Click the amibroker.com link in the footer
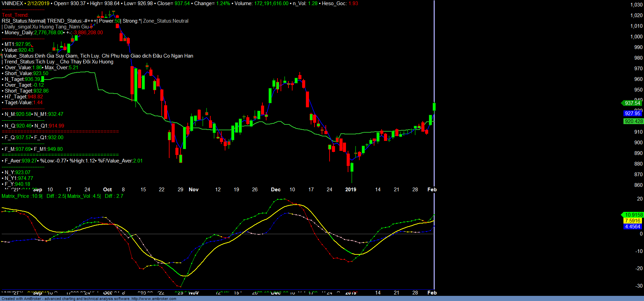 click(x=154, y=299)
